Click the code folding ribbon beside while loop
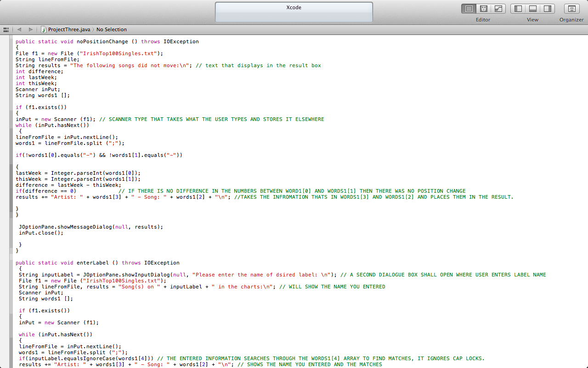 [11, 125]
